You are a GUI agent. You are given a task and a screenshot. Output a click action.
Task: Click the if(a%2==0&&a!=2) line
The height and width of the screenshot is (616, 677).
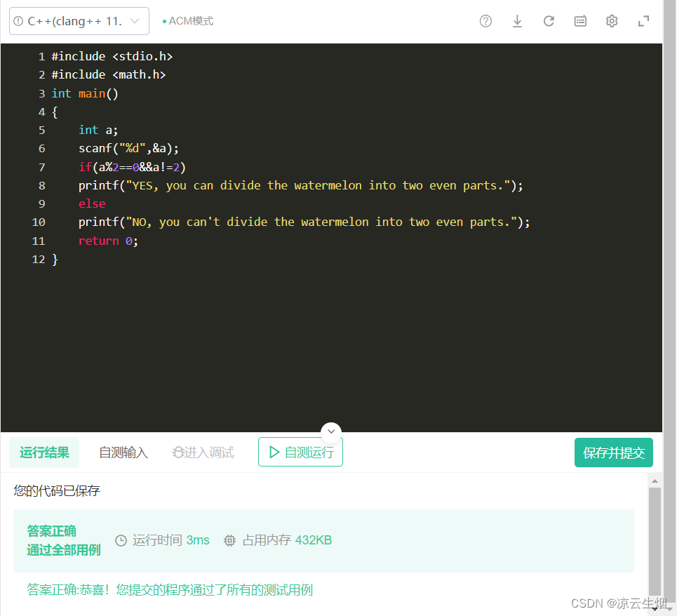(132, 167)
